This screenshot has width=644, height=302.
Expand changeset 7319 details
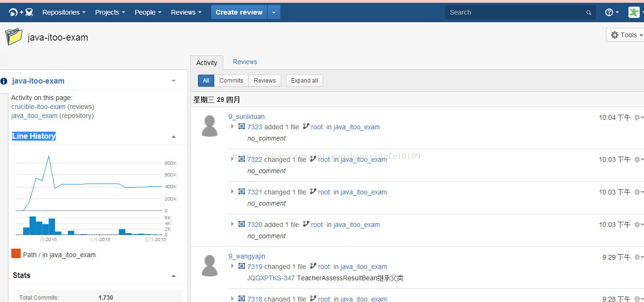click(232, 266)
